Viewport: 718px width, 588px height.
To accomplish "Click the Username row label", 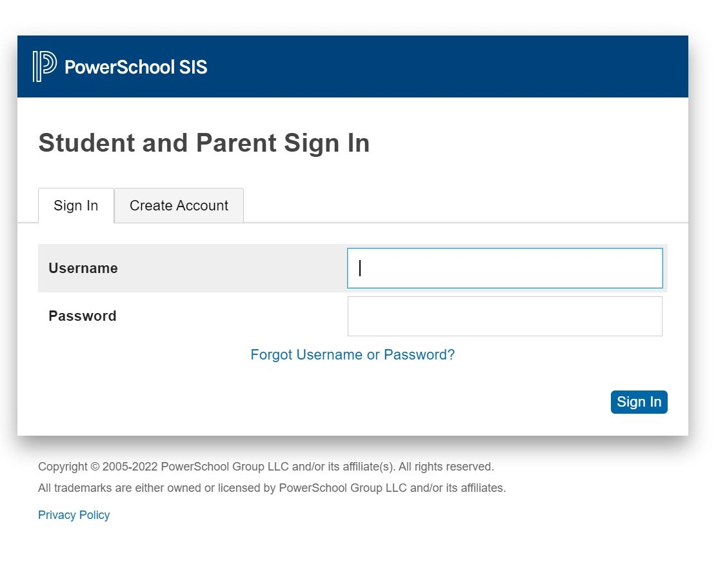I will (x=83, y=268).
